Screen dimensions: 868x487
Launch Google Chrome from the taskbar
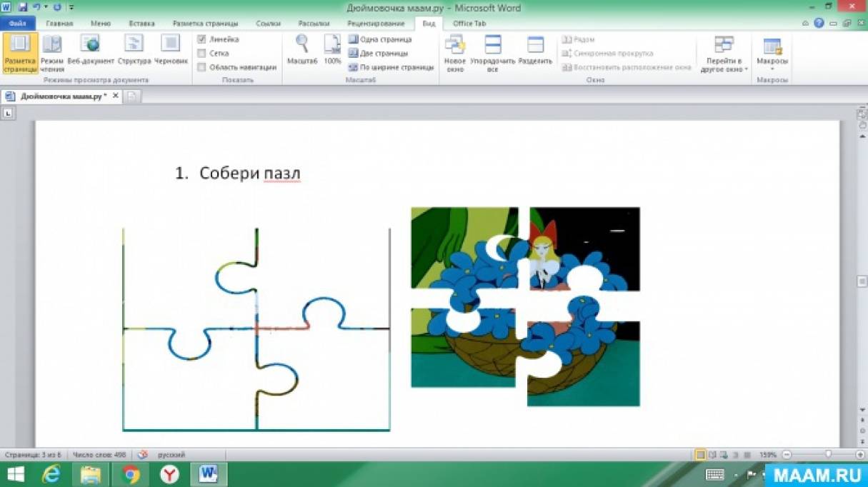point(130,474)
